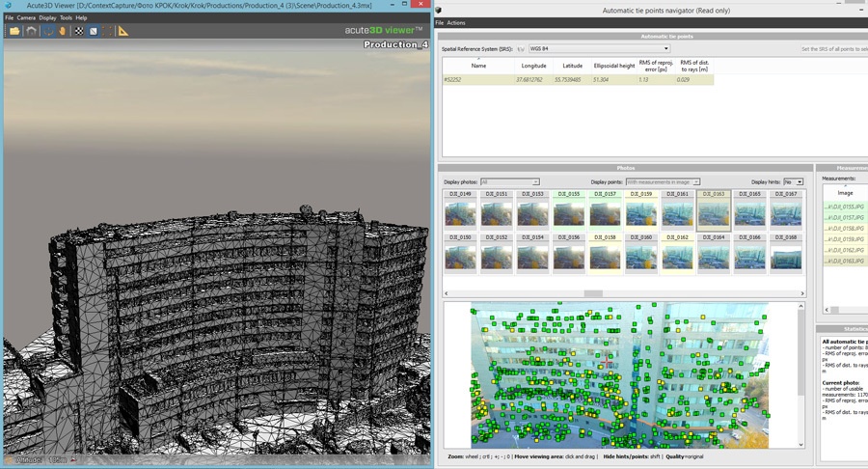Screen dimensions: 868x469
Task: Open the Actions menu in tie points navigator
Action: (456, 22)
